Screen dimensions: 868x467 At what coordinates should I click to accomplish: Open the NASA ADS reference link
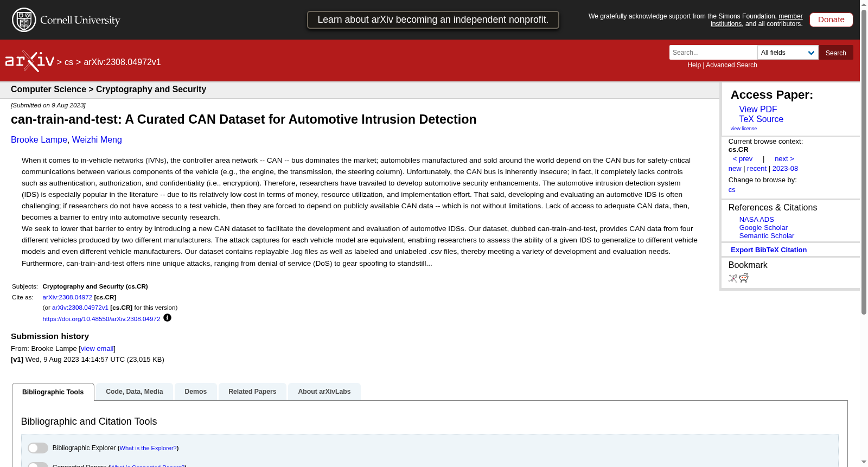tap(756, 220)
